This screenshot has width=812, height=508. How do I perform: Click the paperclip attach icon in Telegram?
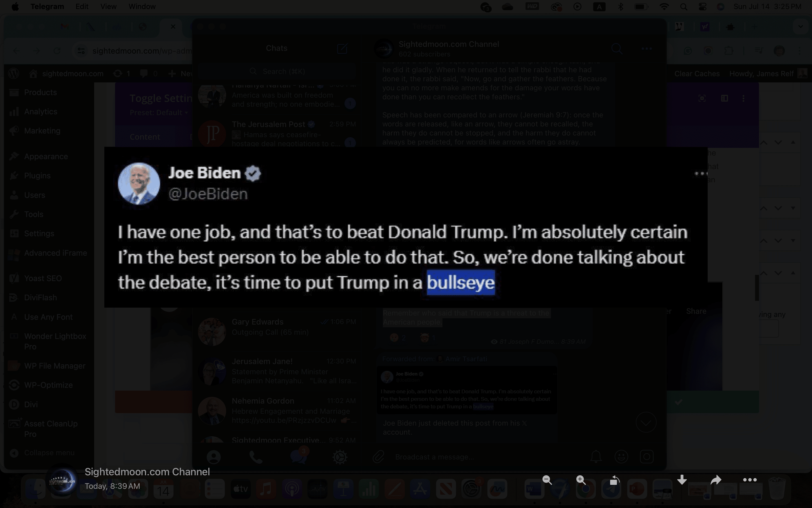[x=378, y=457]
